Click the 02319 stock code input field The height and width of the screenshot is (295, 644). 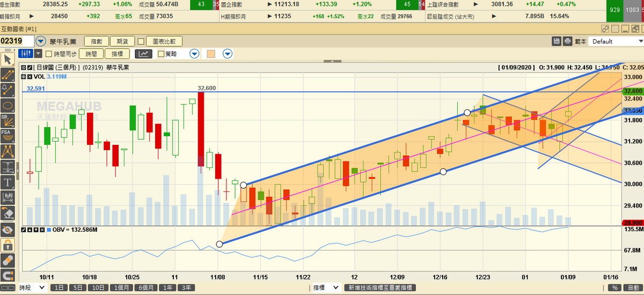point(17,41)
